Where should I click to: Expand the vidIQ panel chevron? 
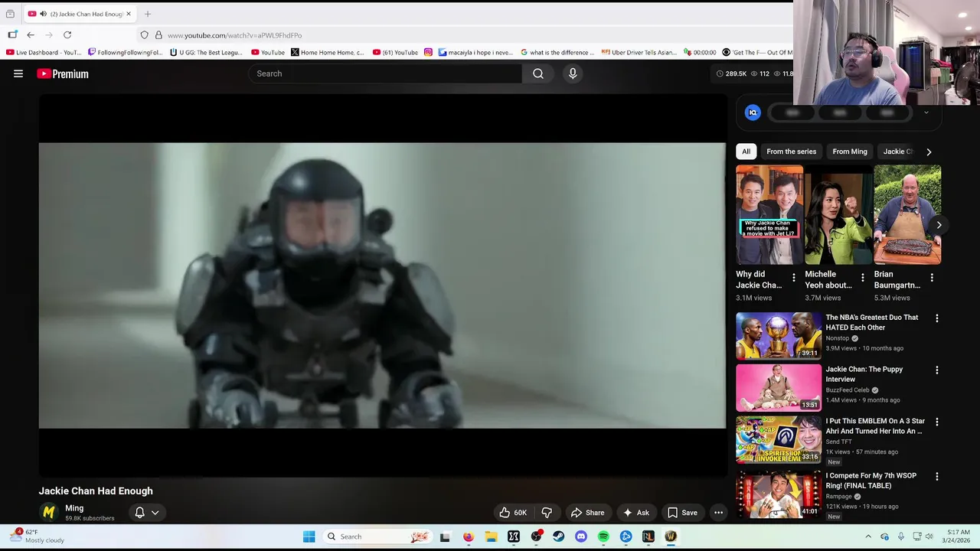click(x=926, y=112)
